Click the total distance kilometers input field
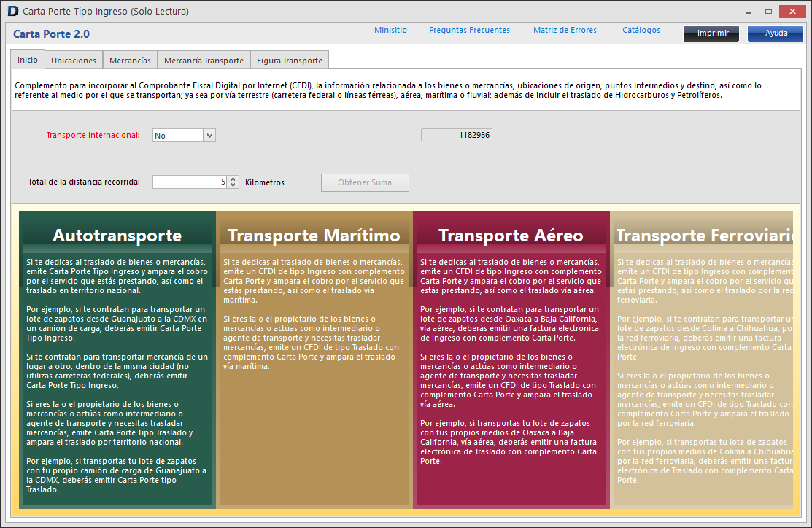The image size is (812, 528). [x=190, y=182]
